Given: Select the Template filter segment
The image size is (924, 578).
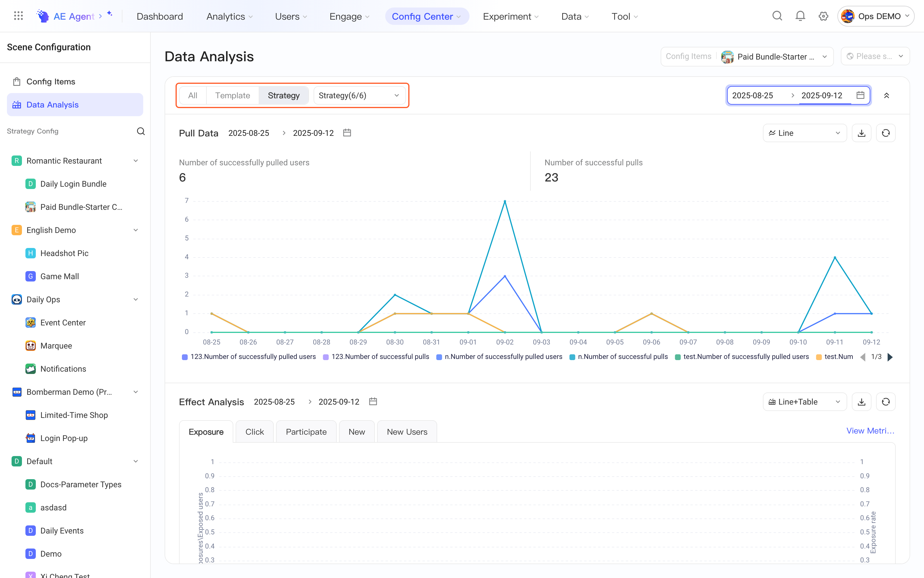Looking at the screenshot, I should tap(232, 95).
